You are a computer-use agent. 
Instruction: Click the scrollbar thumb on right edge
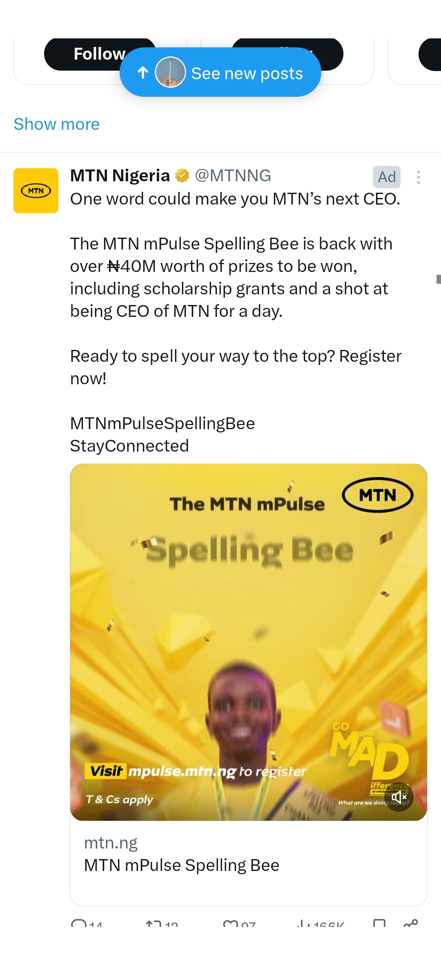pyautogui.click(x=439, y=279)
